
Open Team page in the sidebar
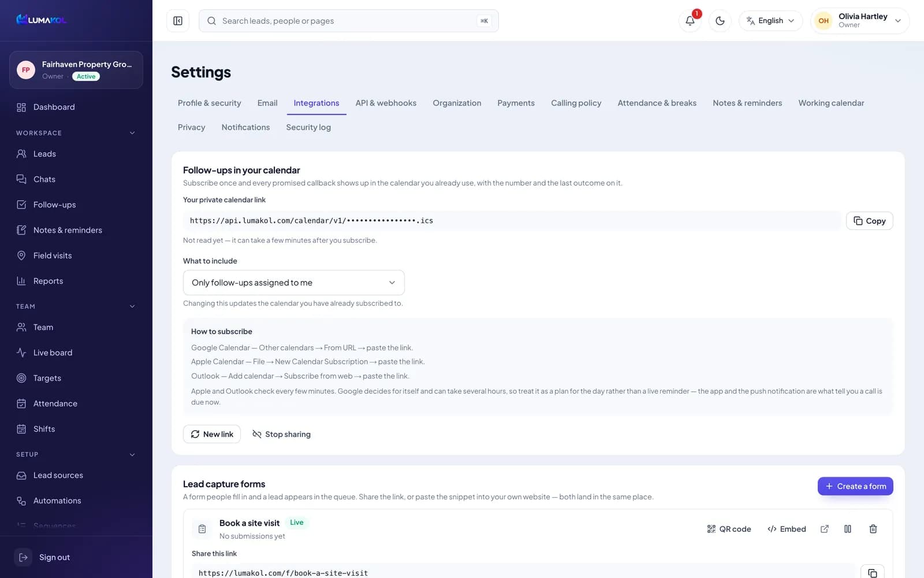coord(76,327)
